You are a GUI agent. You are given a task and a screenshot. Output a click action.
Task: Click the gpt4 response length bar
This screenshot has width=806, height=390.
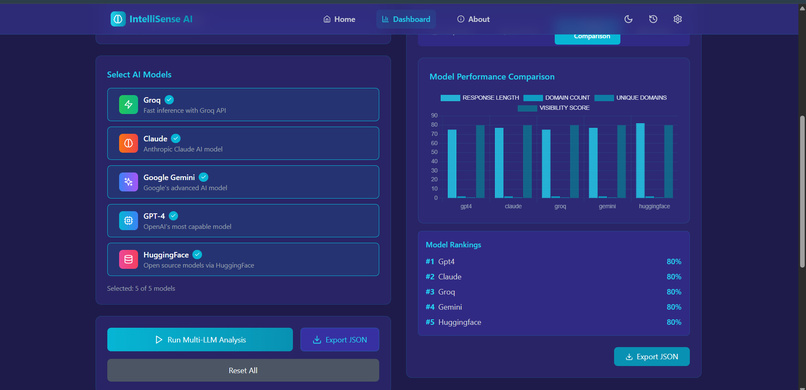tap(452, 163)
